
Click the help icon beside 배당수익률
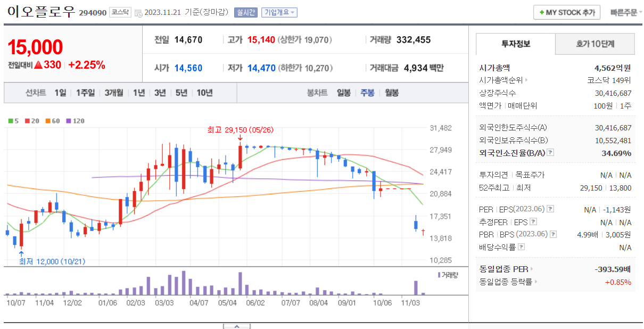click(521, 247)
